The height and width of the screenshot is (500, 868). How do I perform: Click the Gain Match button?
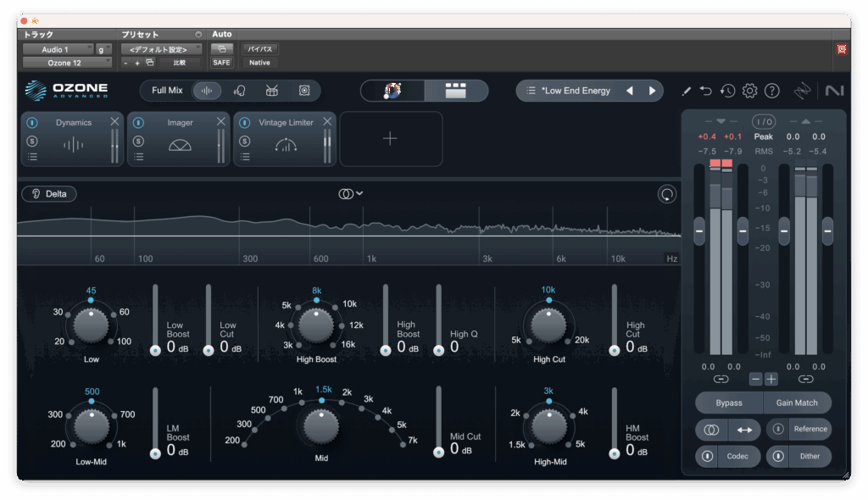tap(797, 403)
